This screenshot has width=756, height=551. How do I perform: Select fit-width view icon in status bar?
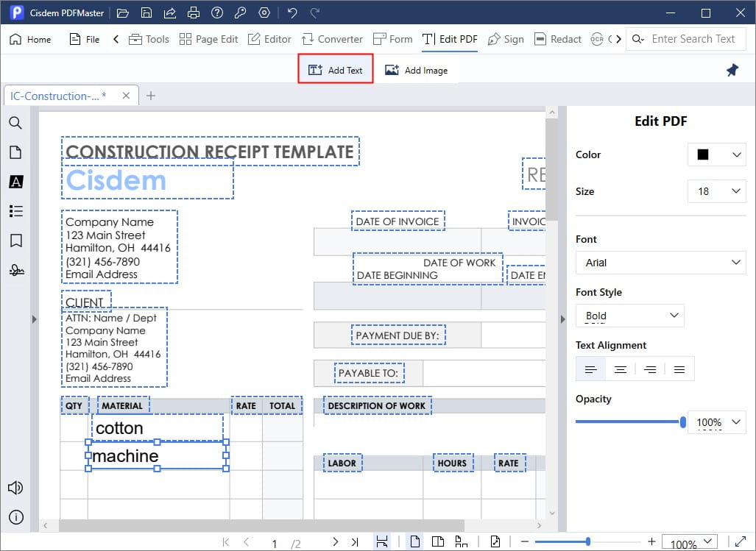pyautogui.click(x=382, y=542)
